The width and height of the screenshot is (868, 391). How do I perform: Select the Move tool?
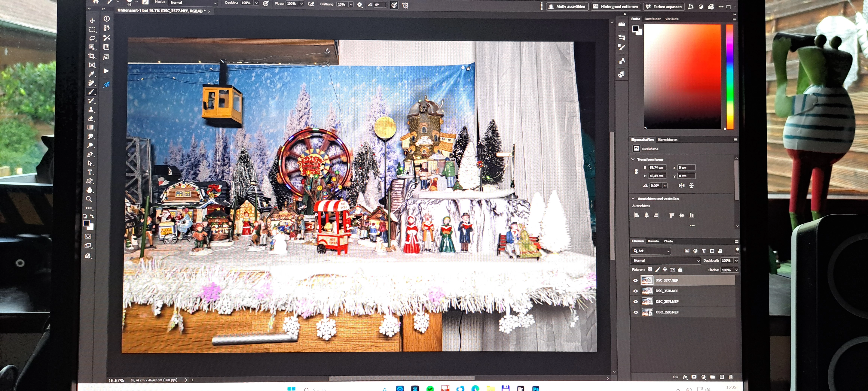click(x=92, y=21)
